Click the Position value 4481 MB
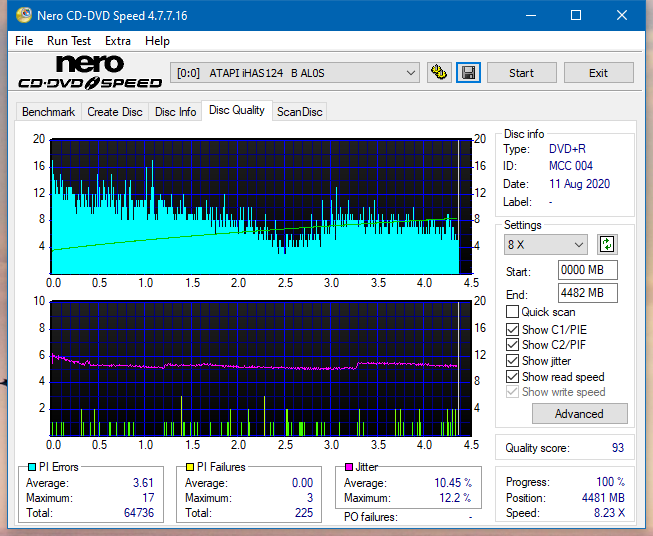This screenshot has width=653, height=536. coord(603,498)
